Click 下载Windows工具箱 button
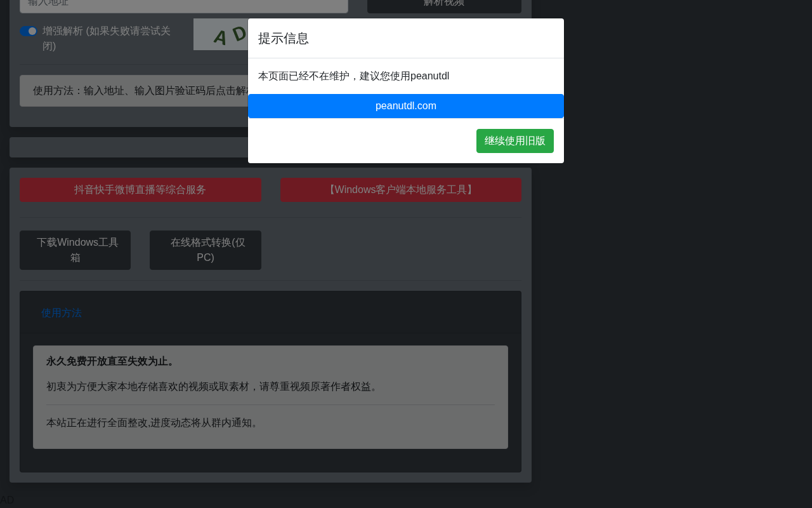Viewport: 812px width, 508px height. point(75,250)
